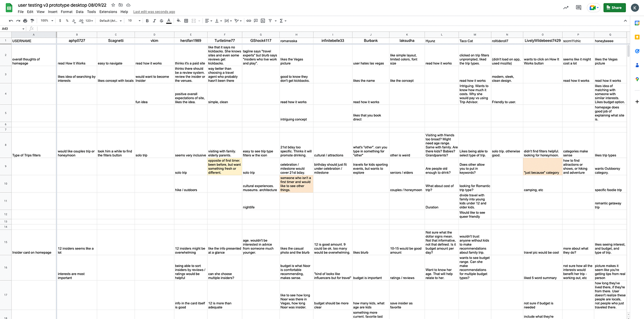644x319 pixels.
Task: Click the Print icon
Action: (x=25, y=21)
